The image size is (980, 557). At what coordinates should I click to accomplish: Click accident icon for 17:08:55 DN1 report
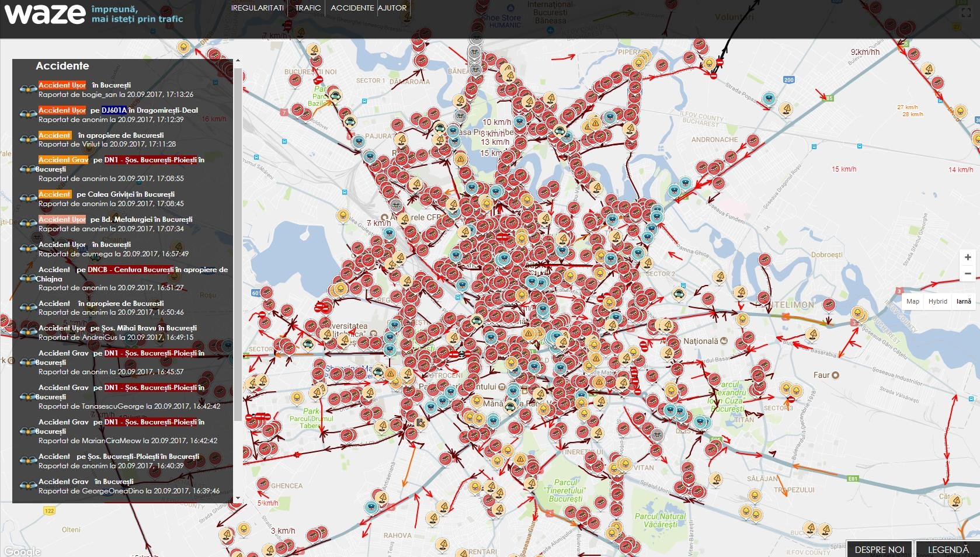point(28,169)
